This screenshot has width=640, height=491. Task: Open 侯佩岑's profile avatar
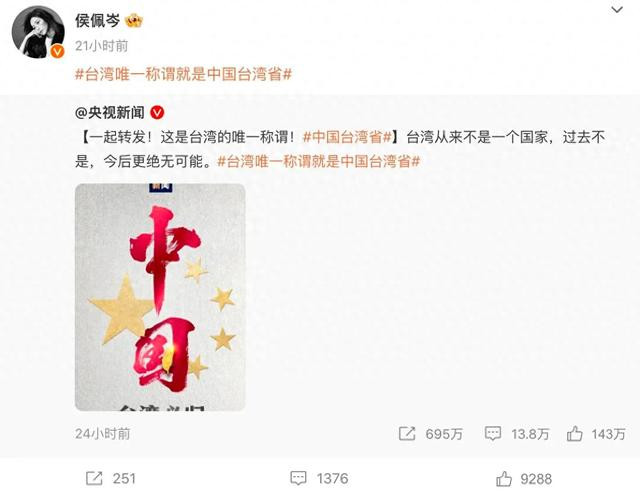38,32
